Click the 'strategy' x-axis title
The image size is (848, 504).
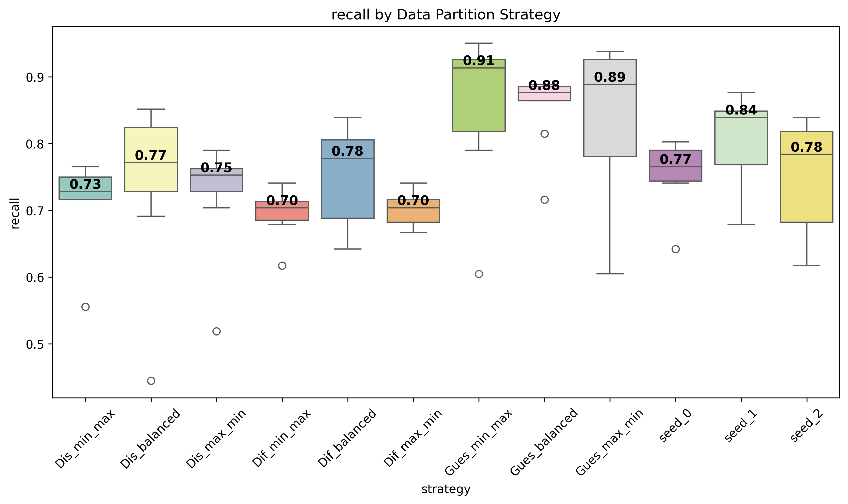(446, 489)
